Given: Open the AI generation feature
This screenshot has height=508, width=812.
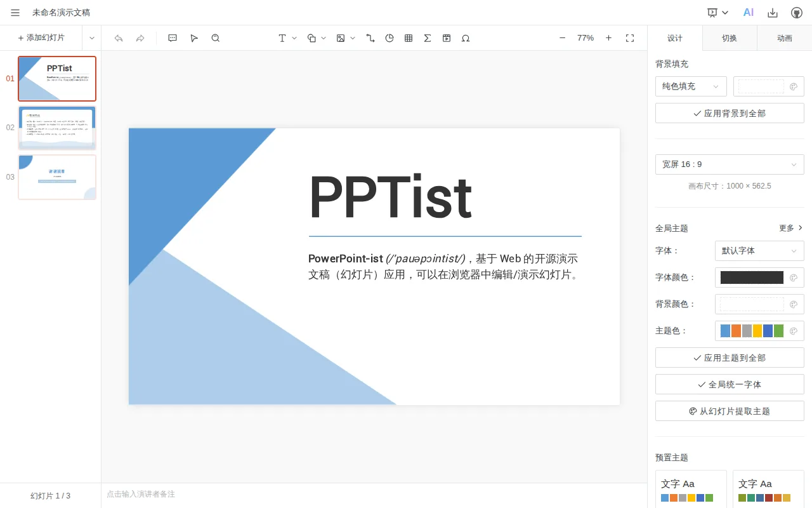Looking at the screenshot, I should click(x=749, y=13).
